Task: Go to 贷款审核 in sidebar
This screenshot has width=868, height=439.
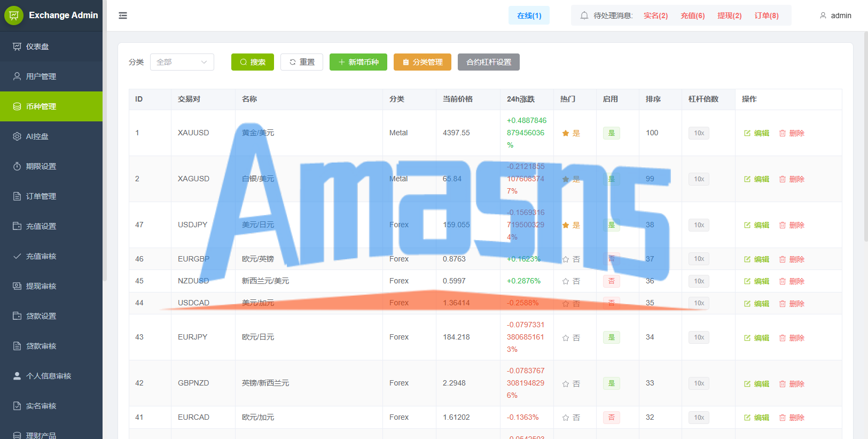Action: pos(51,346)
